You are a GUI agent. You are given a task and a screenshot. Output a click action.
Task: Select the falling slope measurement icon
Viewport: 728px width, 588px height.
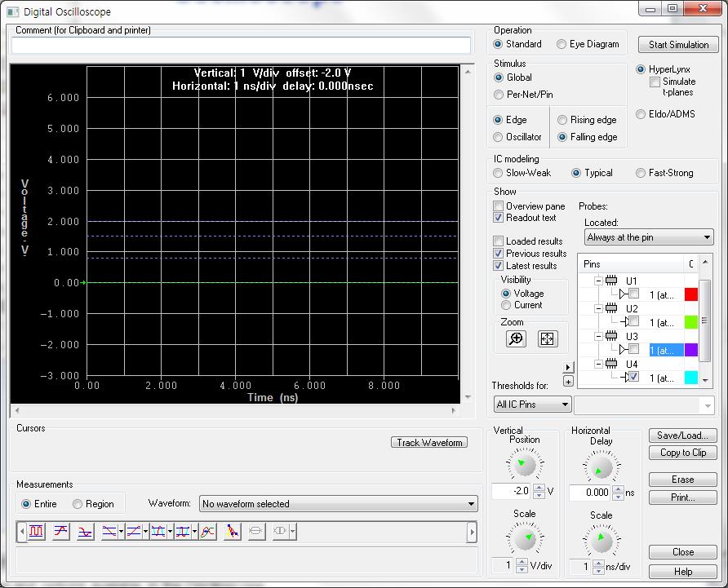[x=109, y=532]
